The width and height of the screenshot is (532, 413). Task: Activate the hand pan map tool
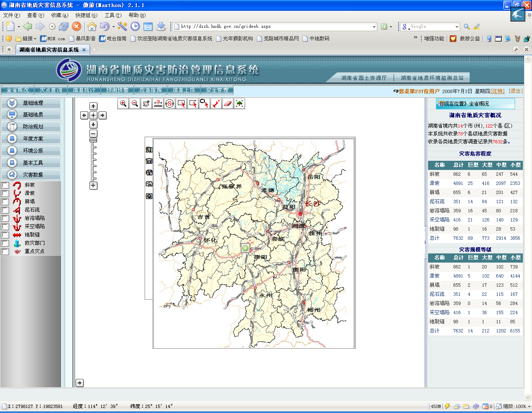146,103
